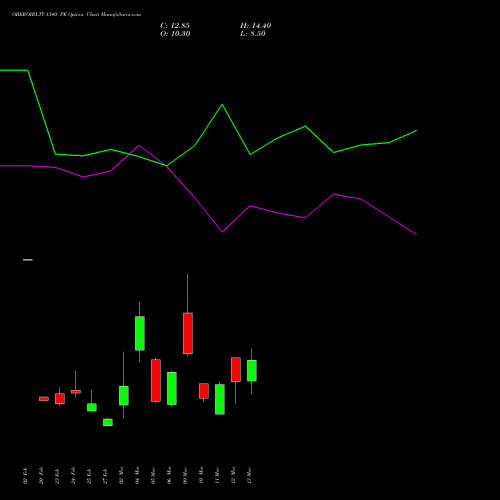Click the red candlestick for 23 Feb
Screen dimensions: 500x500
click(x=60, y=399)
